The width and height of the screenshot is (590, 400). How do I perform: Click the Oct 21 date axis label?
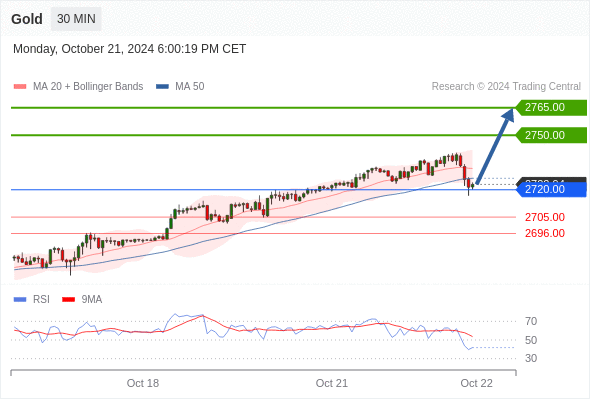point(331,383)
